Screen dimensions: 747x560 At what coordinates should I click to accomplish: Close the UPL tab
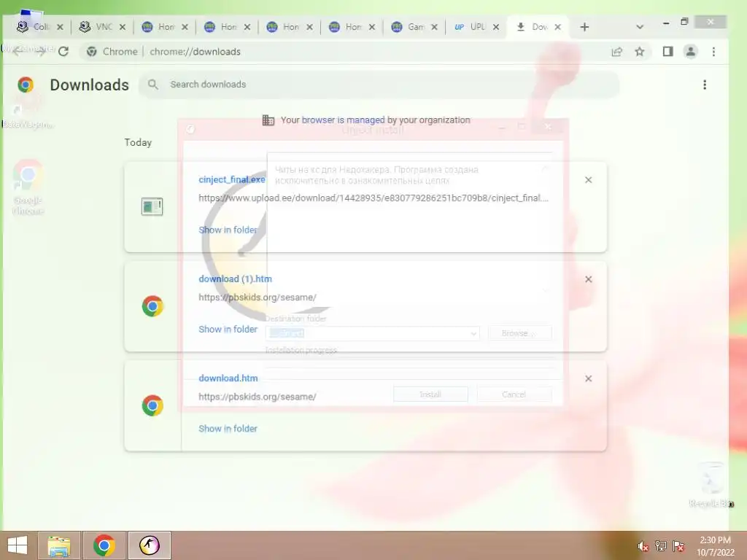[496, 27]
